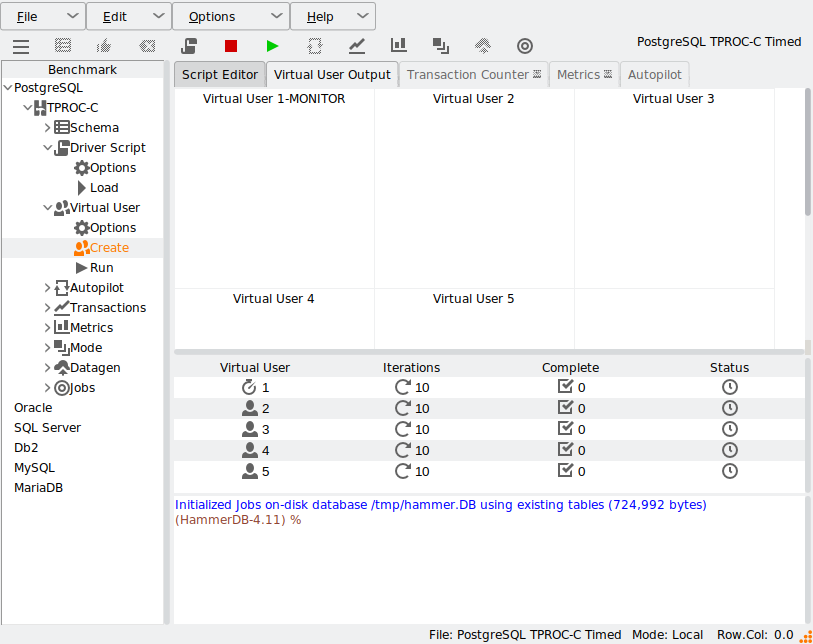The height and width of the screenshot is (644, 813).
Task: Click the Autopilot toolbar icon
Action: (315, 46)
